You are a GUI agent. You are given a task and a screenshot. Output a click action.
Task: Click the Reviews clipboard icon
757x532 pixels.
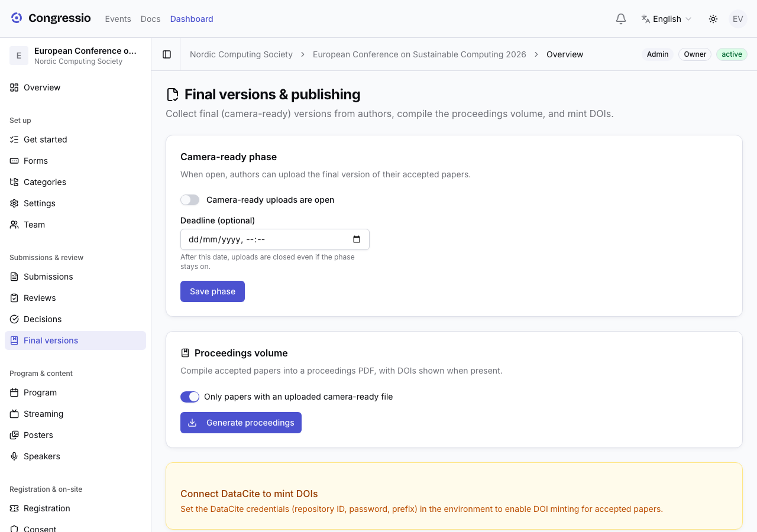tap(14, 298)
